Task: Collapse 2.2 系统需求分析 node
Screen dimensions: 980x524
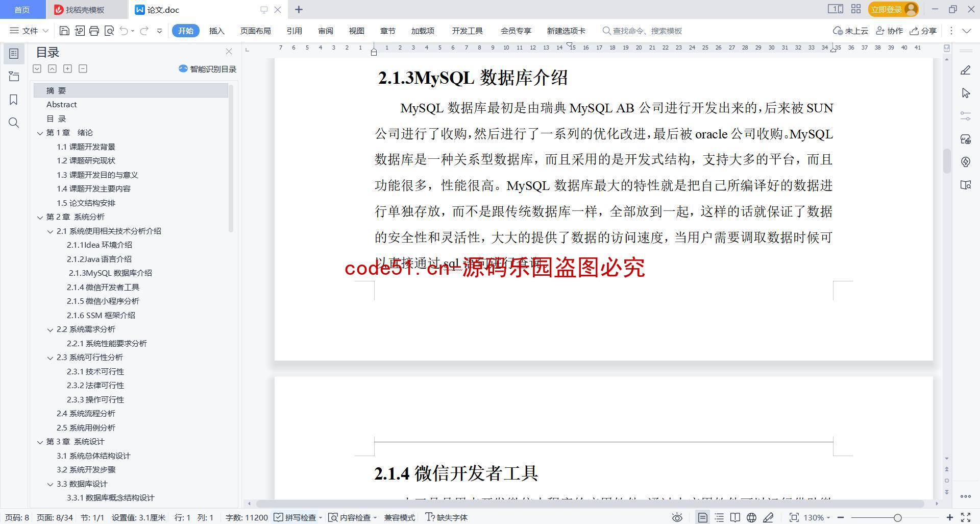Action: 50,329
